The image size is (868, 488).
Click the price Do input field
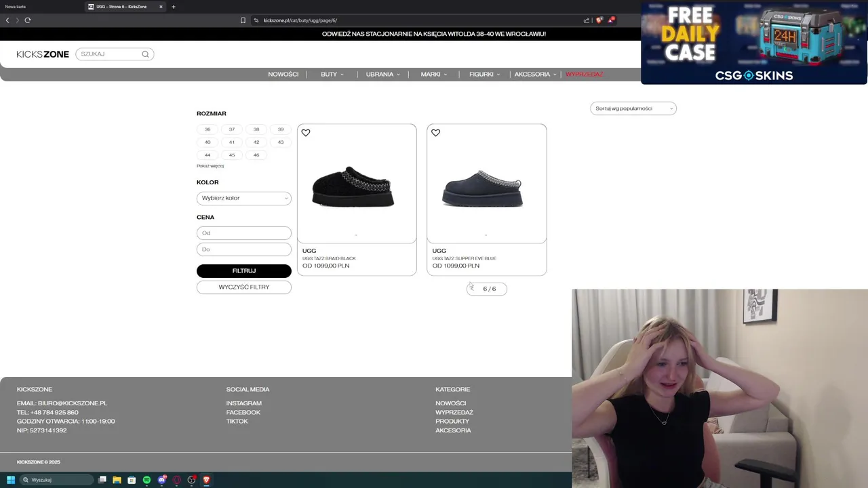pyautogui.click(x=244, y=249)
